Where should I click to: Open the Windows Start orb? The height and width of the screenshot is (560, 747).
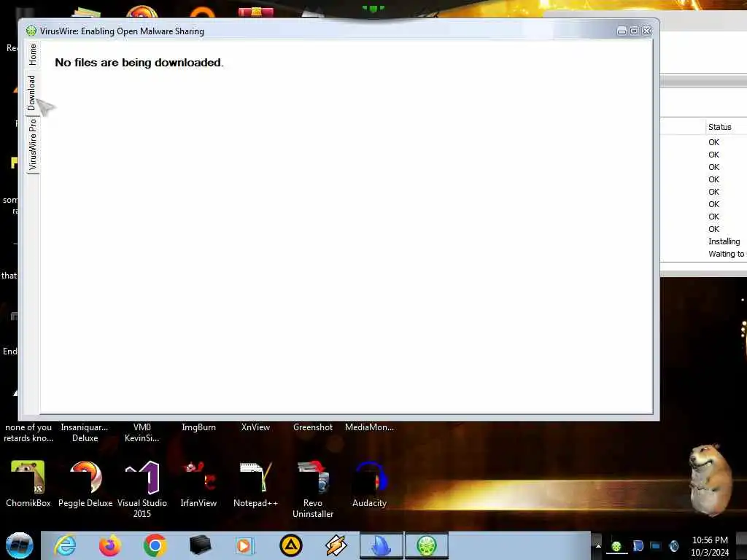tap(20, 545)
